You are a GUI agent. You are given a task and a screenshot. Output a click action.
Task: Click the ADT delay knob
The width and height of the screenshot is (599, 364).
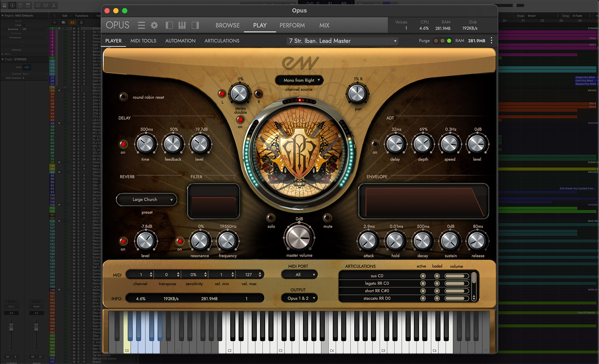(x=395, y=144)
